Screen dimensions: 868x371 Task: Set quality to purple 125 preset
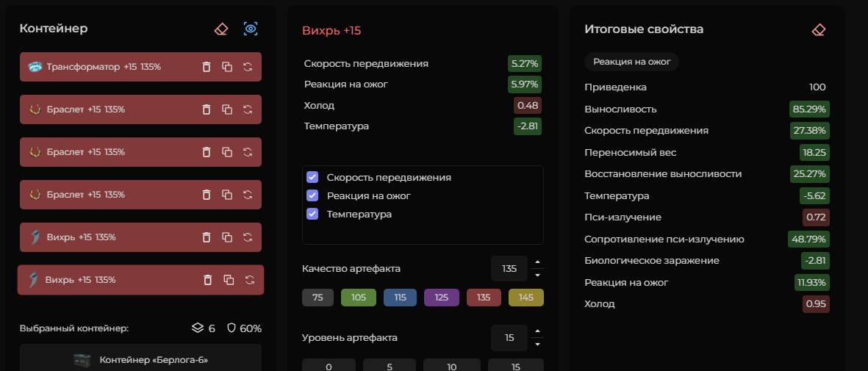tap(441, 298)
